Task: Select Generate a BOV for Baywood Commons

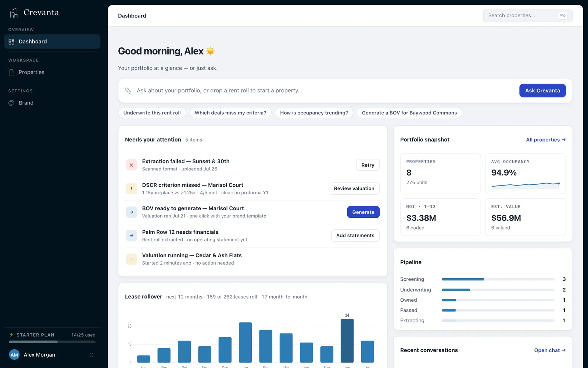Action: click(x=409, y=113)
